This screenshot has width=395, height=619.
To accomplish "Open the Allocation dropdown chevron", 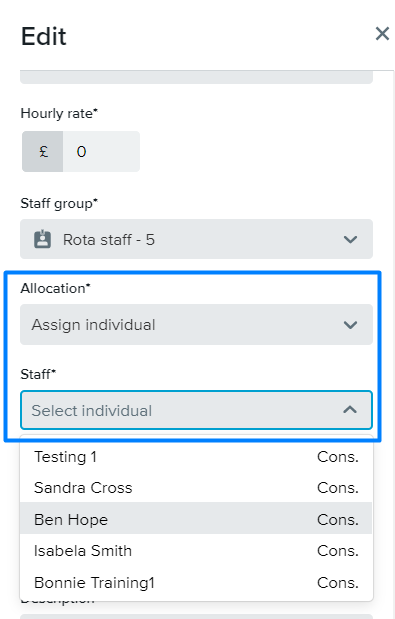I will [350, 325].
